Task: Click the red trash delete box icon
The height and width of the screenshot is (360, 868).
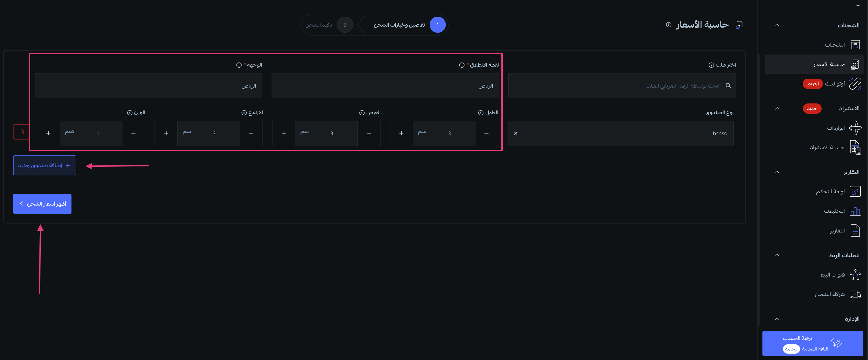Action: (22, 132)
